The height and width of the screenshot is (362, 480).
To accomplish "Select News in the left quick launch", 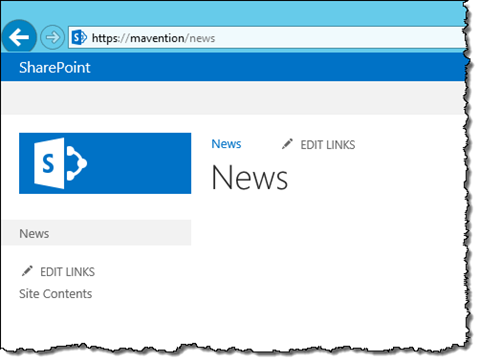I will [x=96, y=233].
